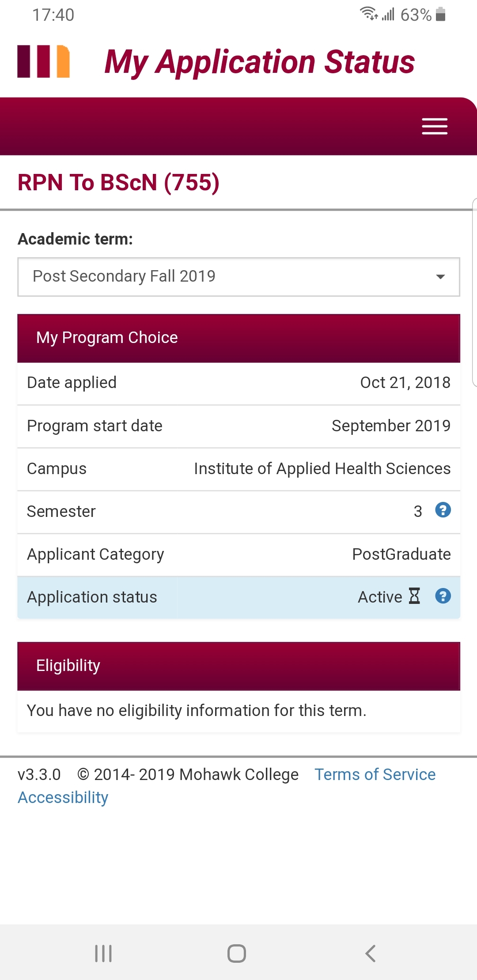The width and height of the screenshot is (477, 980).
Task: Select the Campus row in program details
Action: pyautogui.click(x=238, y=469)
